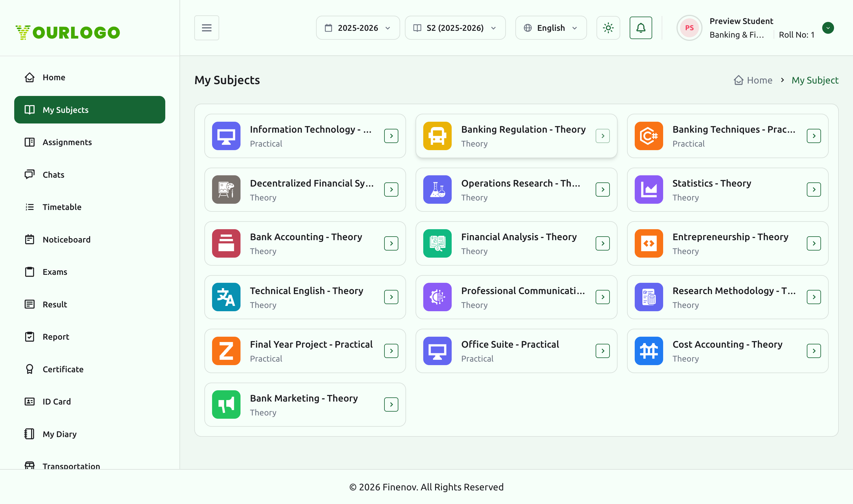Go to Home in the sidebar
This screenshot has width=853, height=504.
(x=90, y=77)
